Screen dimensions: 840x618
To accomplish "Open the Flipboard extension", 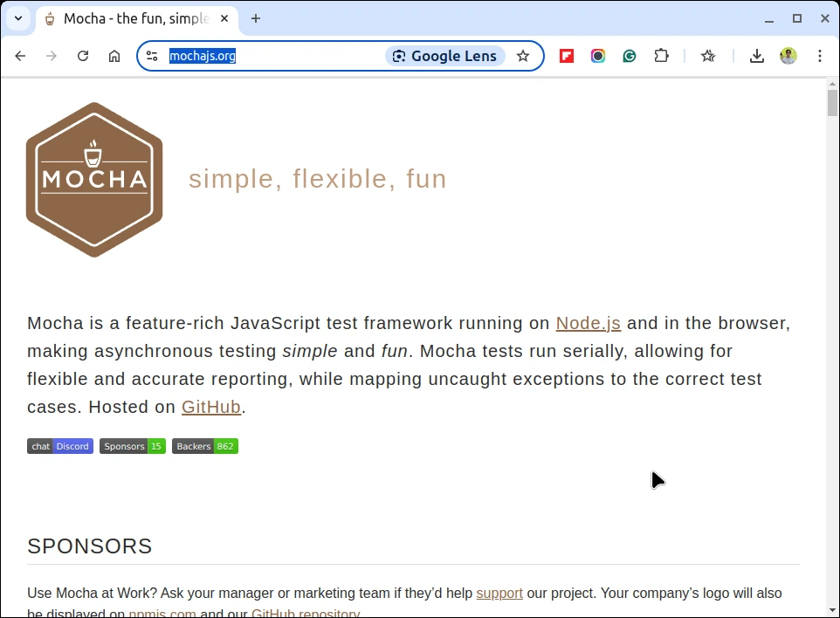I will (x=567, y=56).
